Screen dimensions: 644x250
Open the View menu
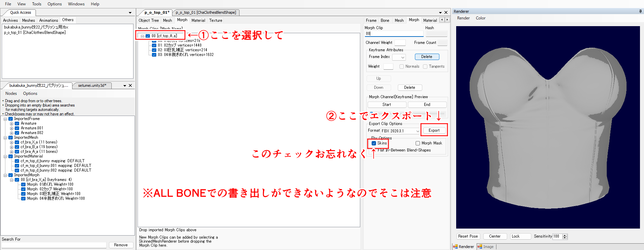point(21,4)
